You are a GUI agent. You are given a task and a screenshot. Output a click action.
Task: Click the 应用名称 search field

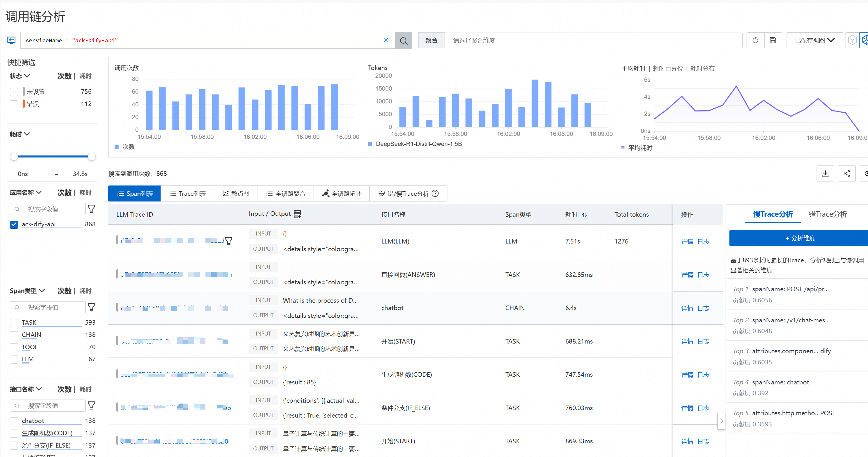click(x=47, y=209)
